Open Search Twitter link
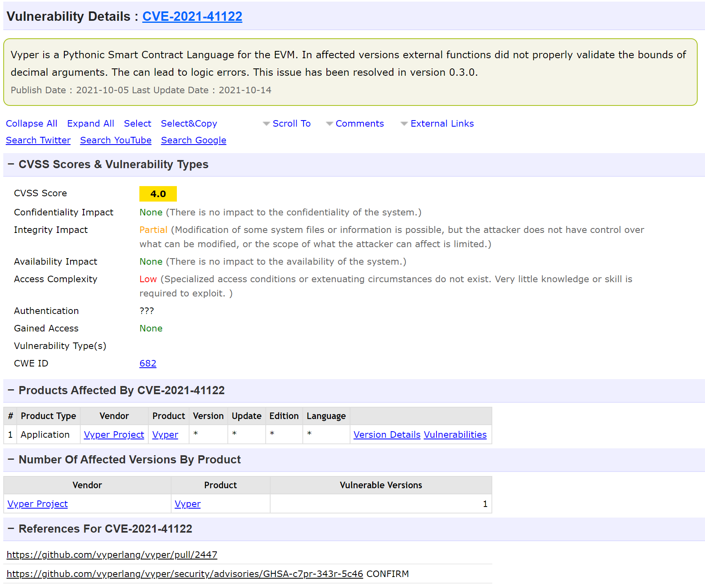 [x=38, y=140]
